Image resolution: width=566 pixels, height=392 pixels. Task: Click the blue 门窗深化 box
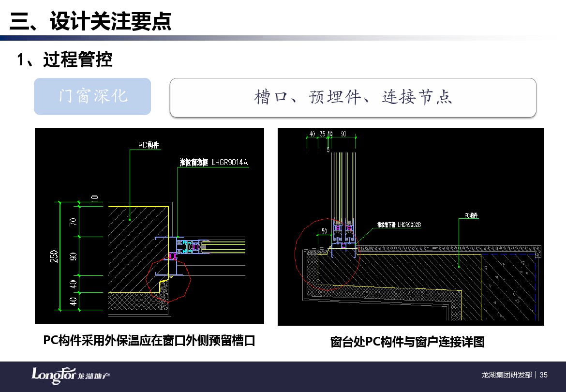(92, 96)
